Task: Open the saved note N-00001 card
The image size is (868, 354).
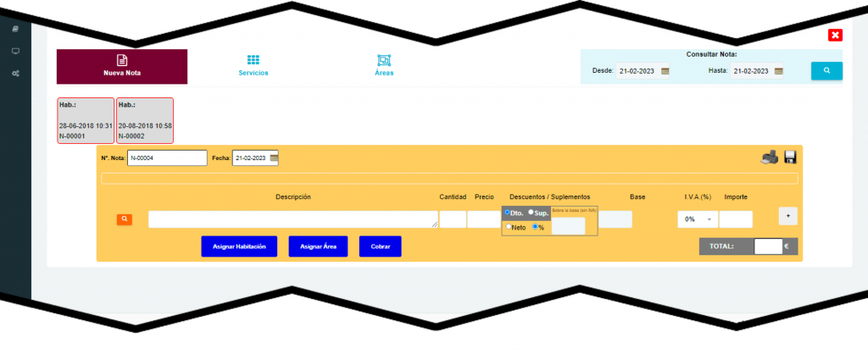Action: [85, 119]
